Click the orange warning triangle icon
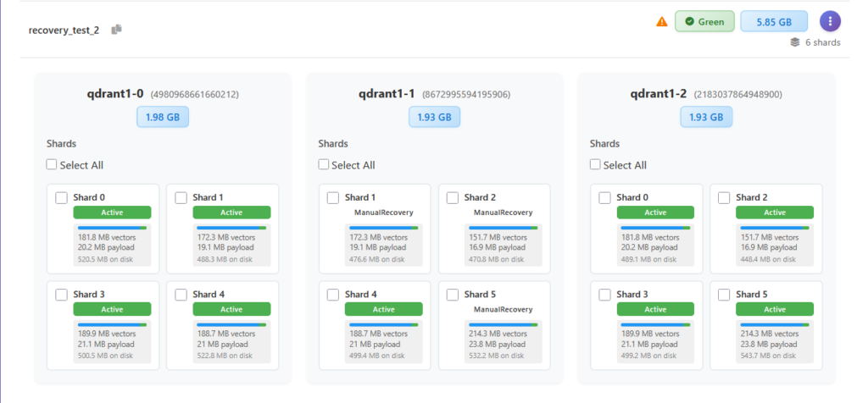The height and width of the screenshot is (403, 868). (x=662, y=22)
